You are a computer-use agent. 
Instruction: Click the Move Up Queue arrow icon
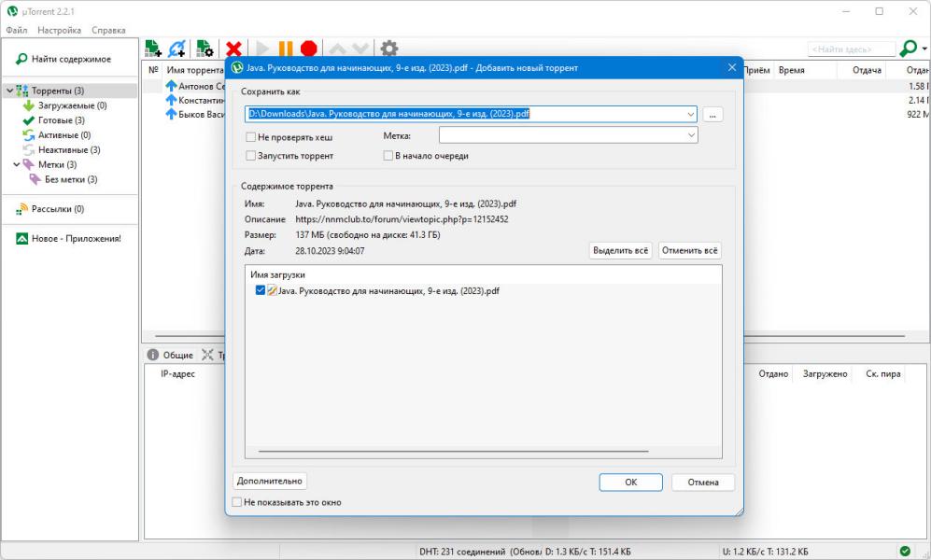[x=337, y=49]
